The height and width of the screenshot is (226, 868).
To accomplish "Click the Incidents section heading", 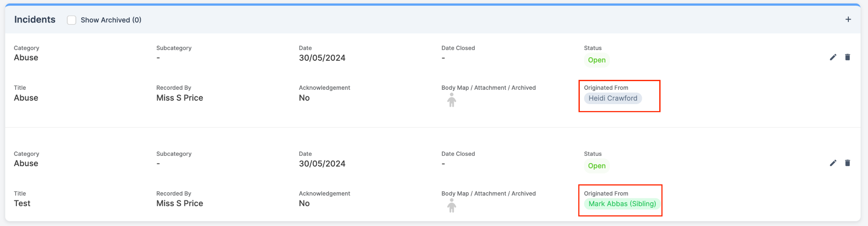I will (35, 20).
